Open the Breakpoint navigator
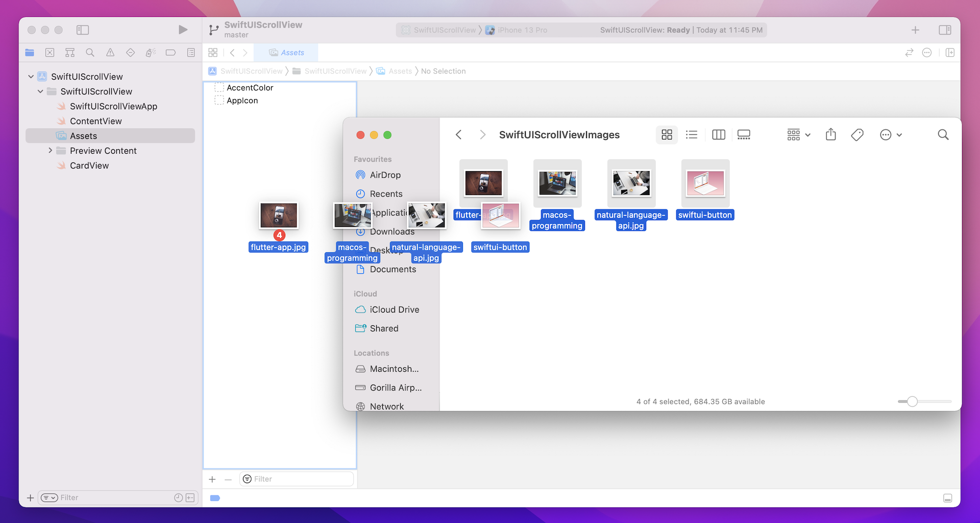Screen dimensions: 980x523 point(170,53)
